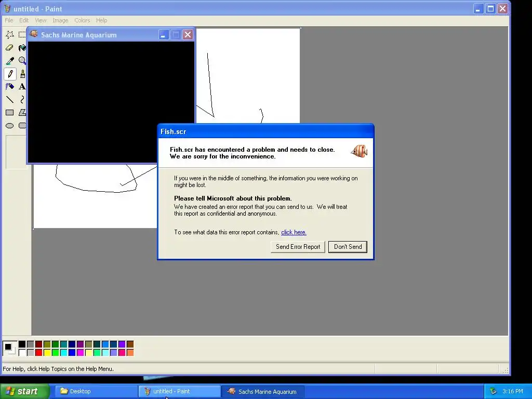Choose the dark gray color swatch
The width and height of the screenshot is (532, 399).
pos(31,344)
